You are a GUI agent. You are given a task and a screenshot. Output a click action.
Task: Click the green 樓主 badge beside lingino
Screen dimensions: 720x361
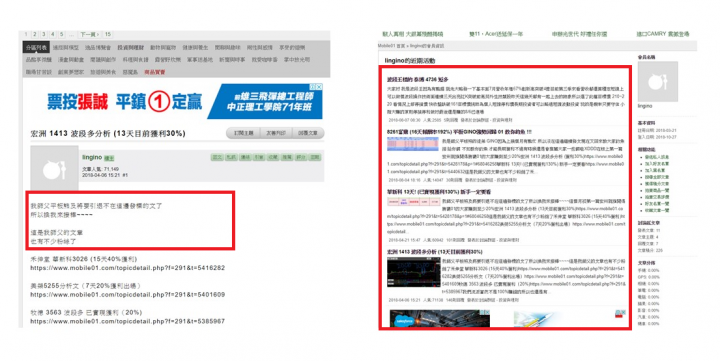(x=109, y=158)
